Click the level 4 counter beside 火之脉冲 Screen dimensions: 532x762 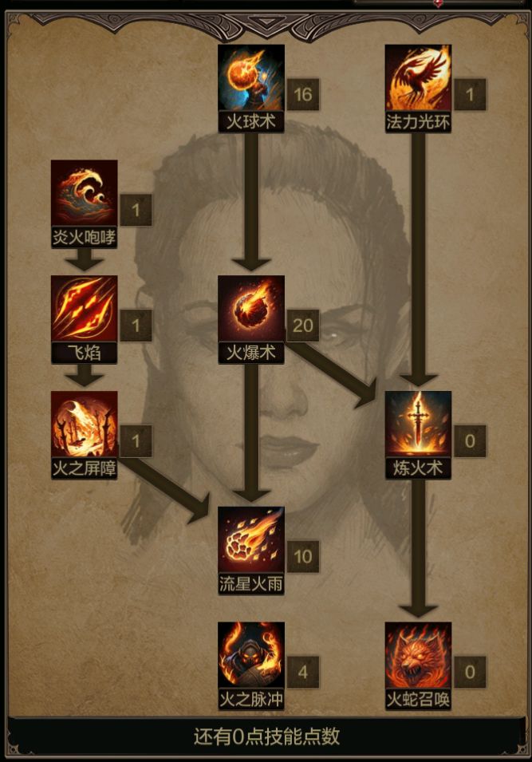coord(302,672)
